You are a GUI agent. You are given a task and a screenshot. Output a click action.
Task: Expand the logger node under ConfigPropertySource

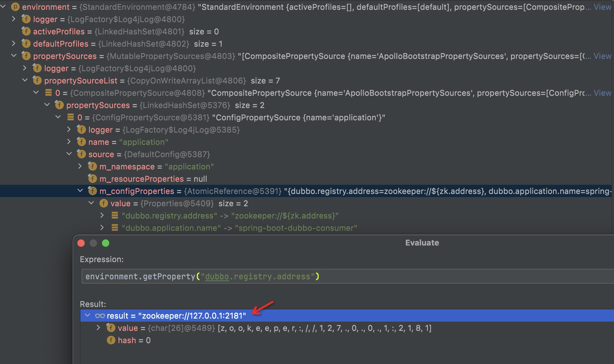click(x=69, y=130)
